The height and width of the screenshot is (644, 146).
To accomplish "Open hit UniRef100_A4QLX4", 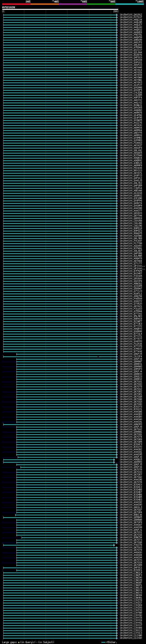I will [131, 20].
